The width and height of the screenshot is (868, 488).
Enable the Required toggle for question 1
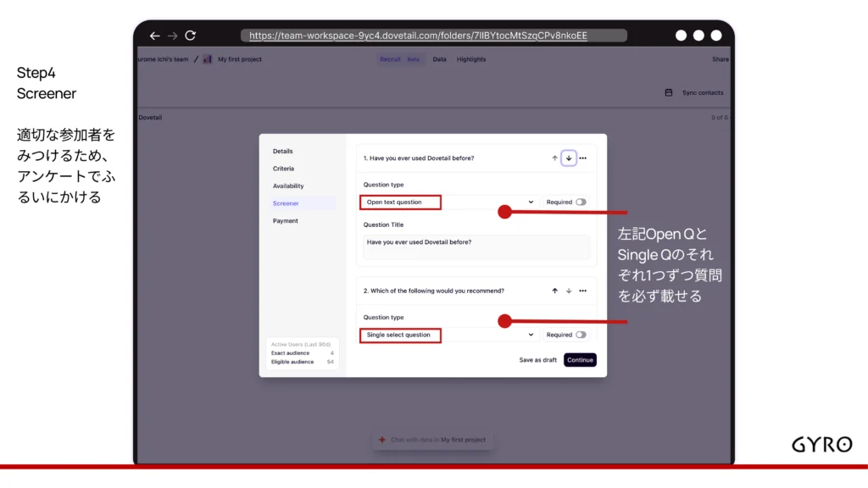click(x=581, y=202)
